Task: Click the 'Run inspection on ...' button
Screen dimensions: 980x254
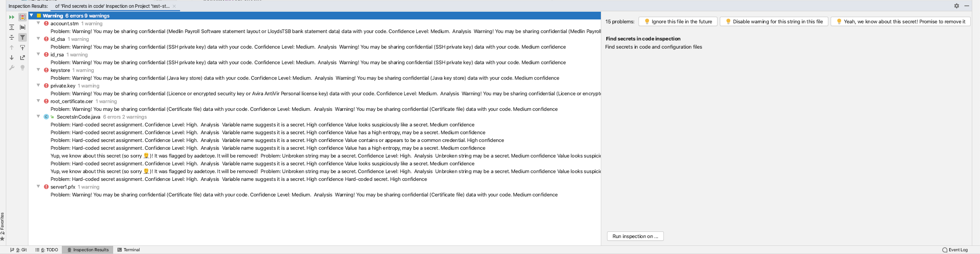Action: click(x=635, y=236)
